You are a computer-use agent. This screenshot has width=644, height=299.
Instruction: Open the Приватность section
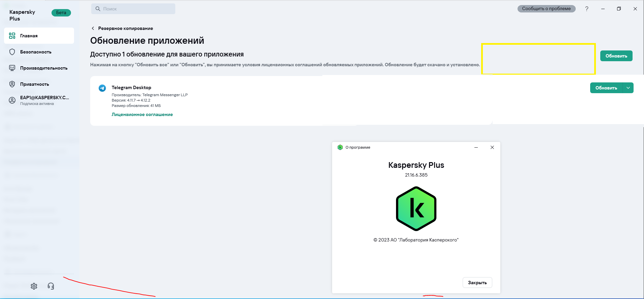39,84
